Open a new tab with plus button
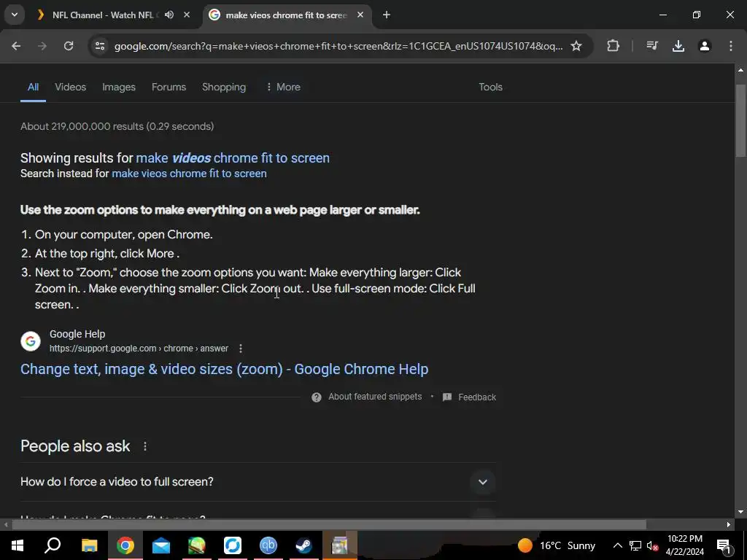 [387, 15]
